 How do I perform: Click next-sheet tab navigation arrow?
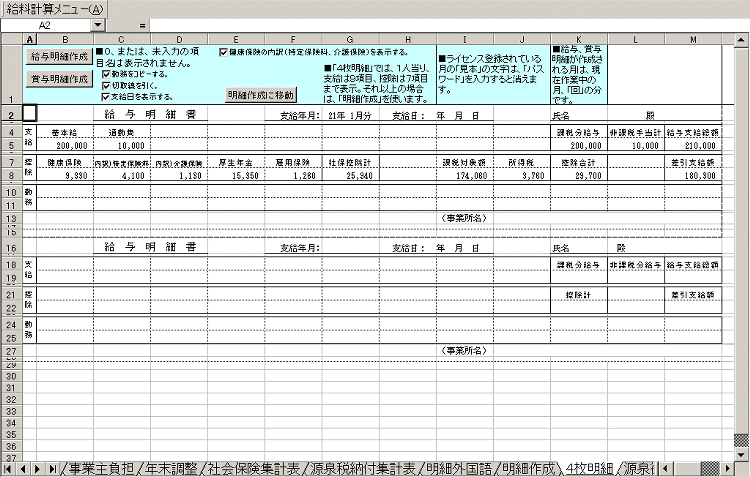pos(37,468)
